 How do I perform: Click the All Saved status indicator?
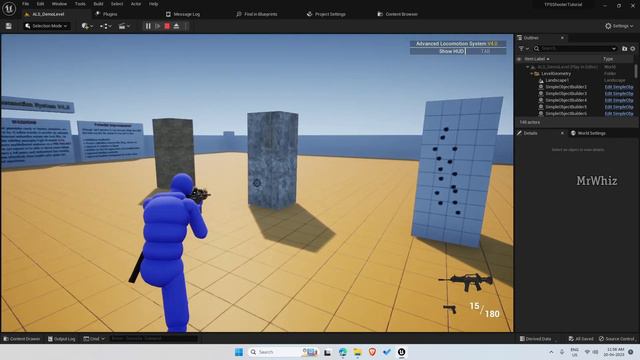coord(581,339)
